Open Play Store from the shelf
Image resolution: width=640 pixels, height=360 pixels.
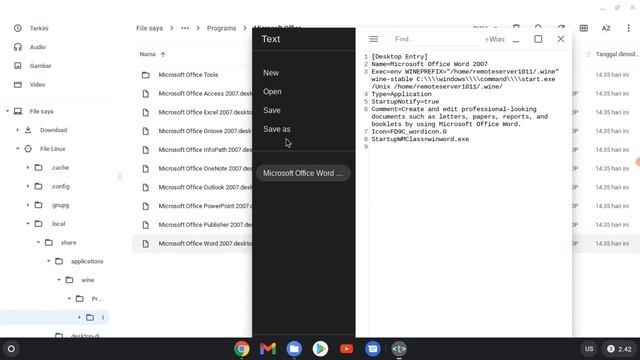click(x=320, y=349)
